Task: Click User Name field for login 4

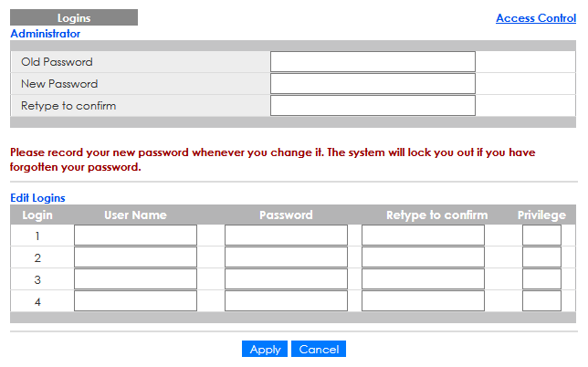Action: (x=135, y=301)
